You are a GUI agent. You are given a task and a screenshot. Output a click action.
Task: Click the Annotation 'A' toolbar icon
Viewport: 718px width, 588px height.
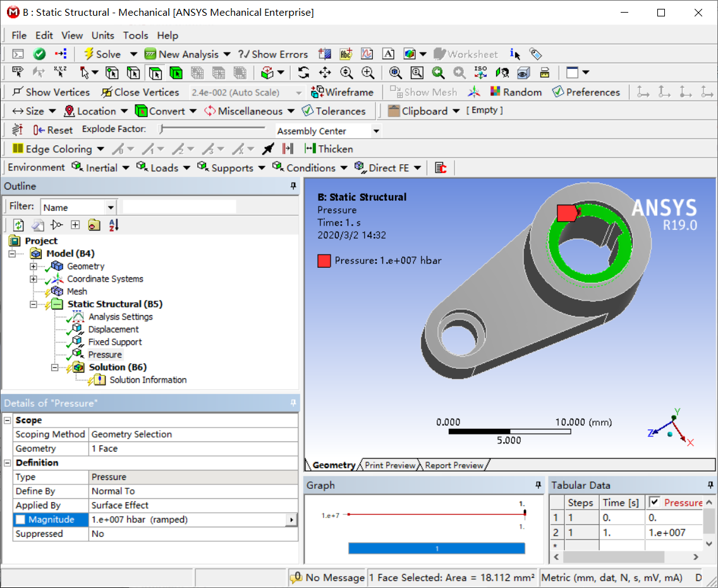tap(388, 54)
